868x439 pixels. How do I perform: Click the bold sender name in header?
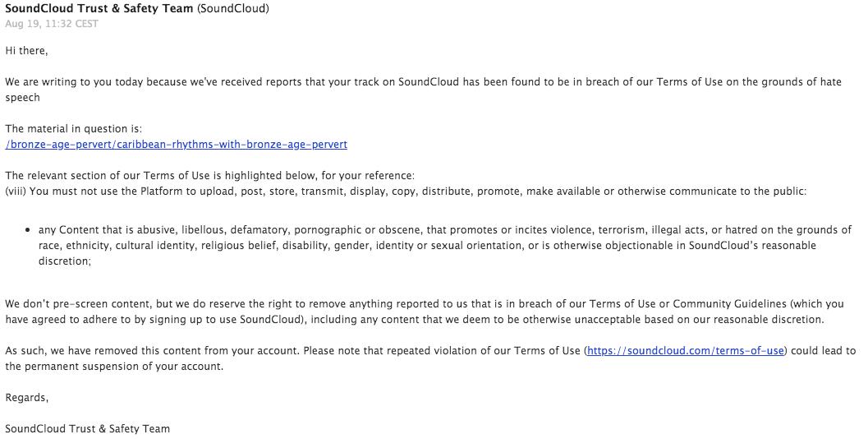pyautogui.click(x=99, y=9)
